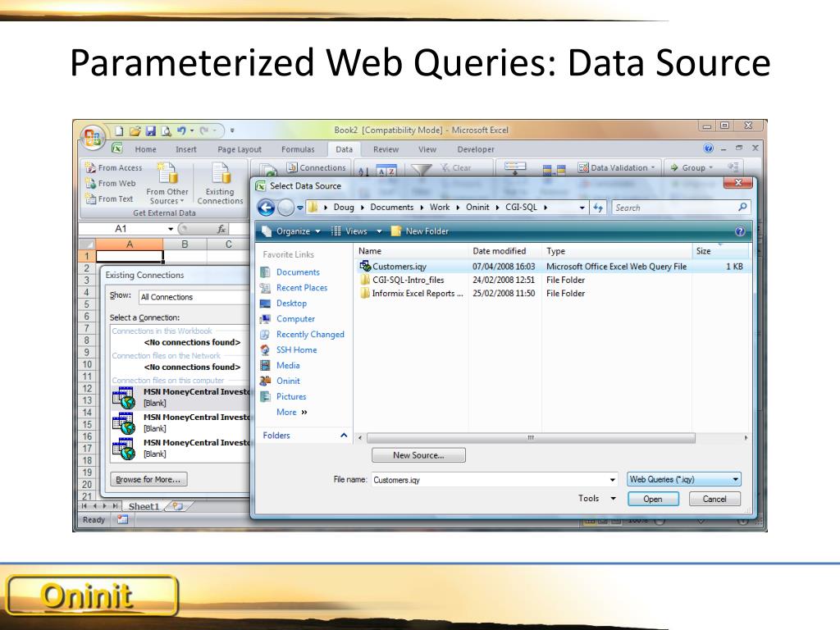Open the Show All Connections combo box
The image size is (840, 630).
tap(194, 297)
